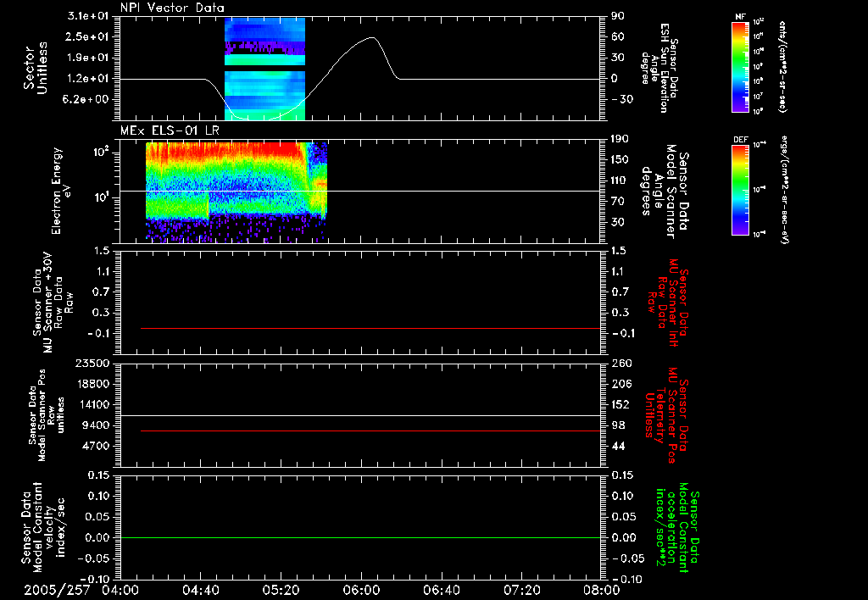Click the 08:00 time axis label

tap(602, 590)
